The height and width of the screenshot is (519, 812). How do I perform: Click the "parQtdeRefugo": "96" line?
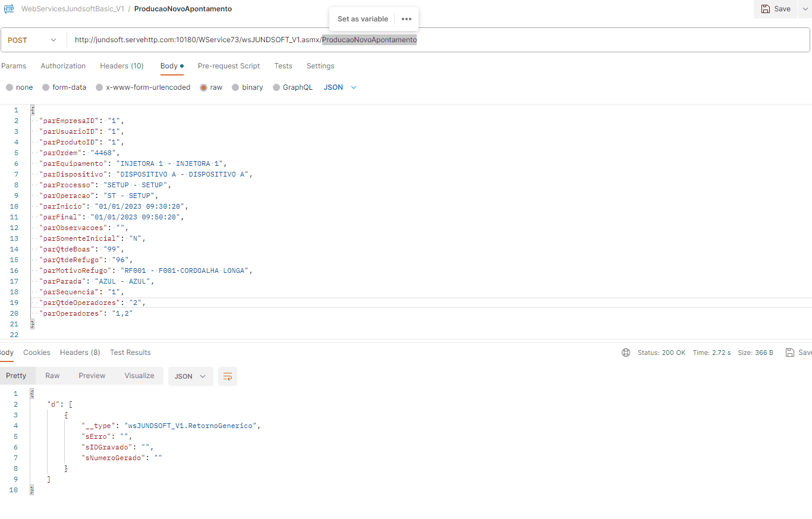pos(86,260)
